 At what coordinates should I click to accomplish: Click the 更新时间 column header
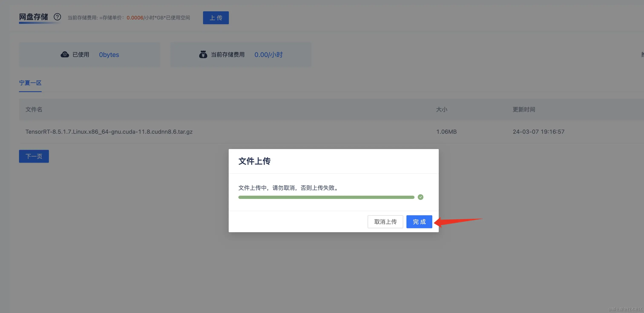pyautogui.click(x=524, y=109)
